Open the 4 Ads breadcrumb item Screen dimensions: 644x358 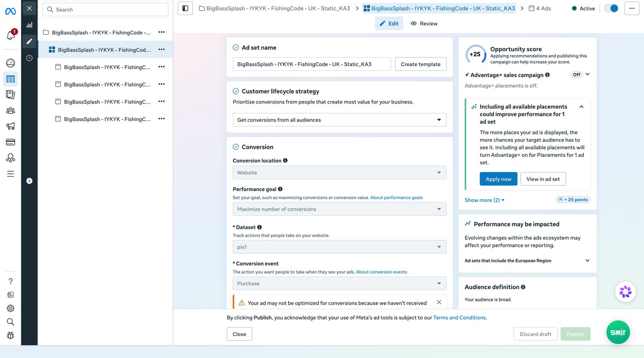click(x=540, y=8)
